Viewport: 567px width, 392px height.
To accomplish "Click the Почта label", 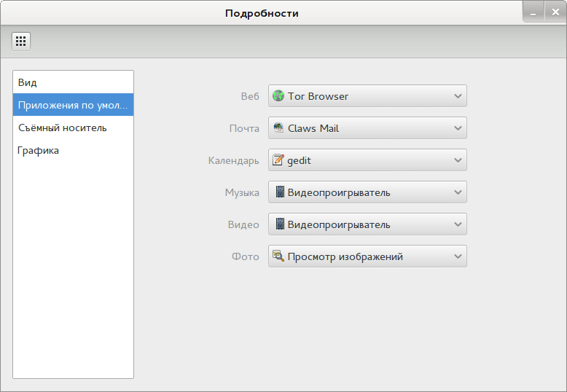I will pos(244,128).
